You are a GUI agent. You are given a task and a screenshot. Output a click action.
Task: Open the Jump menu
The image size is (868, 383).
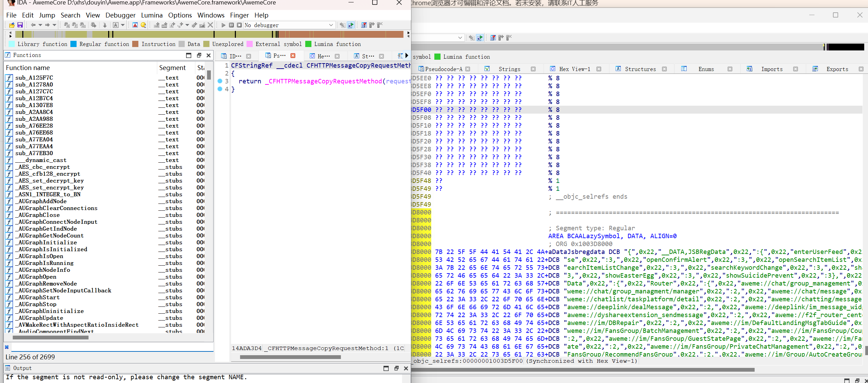click(x=47, y=15)
